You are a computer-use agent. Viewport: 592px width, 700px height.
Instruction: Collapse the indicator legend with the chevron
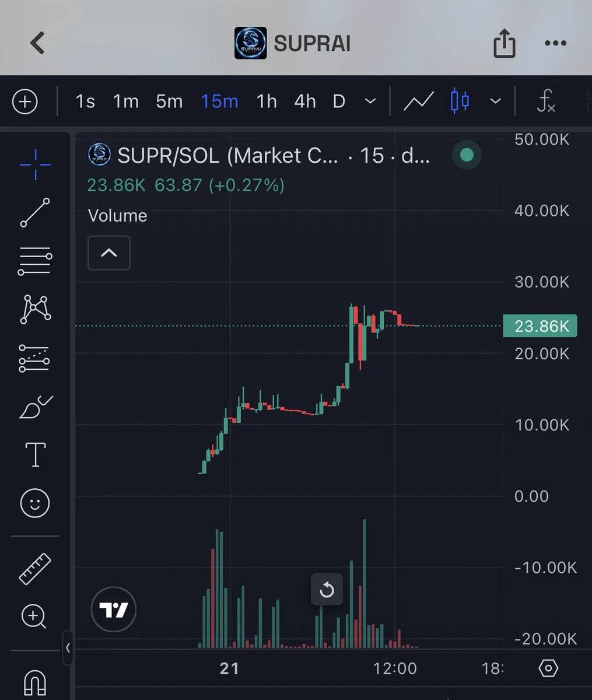(x=109, y=253)
